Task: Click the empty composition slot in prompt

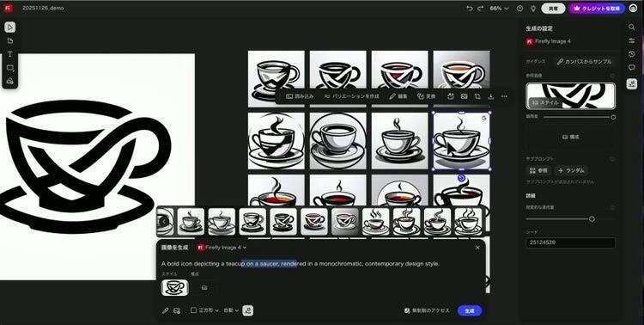Action: click(x=204, y=288)
